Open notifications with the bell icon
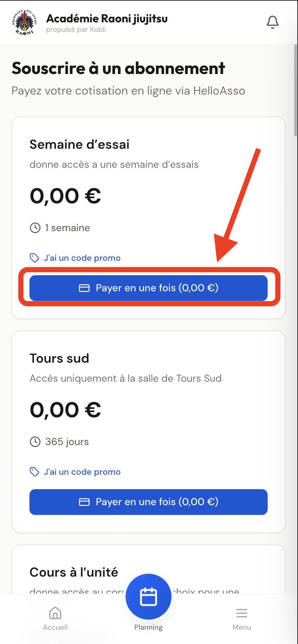This screenshot has width=298, height=644. (272, 22)
